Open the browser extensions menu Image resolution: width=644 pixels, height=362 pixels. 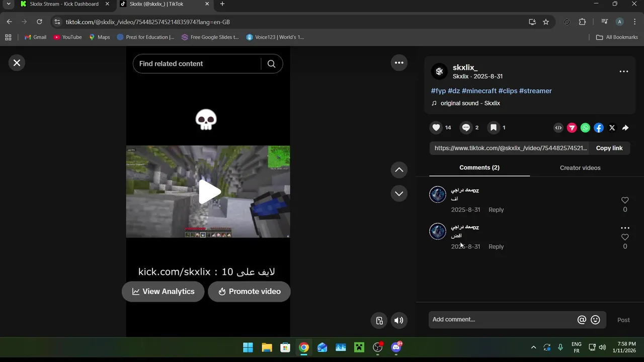[x=583, y=22]
